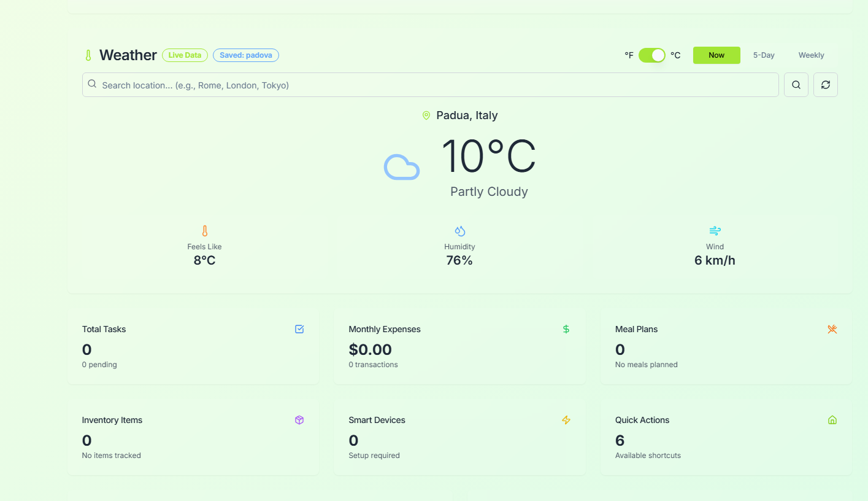Screen dimensions: 868x501
Task: Click the standalone search button near refresh
Action: tap(796, 84)
